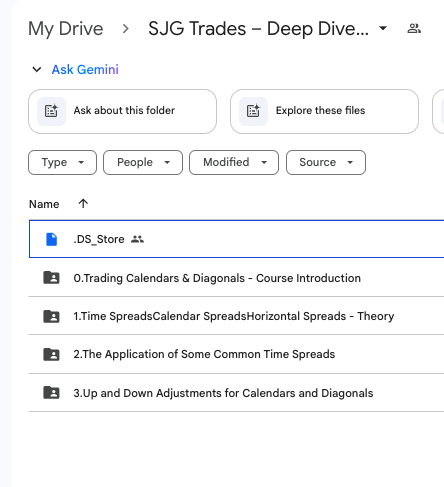444x487 pixels.
Task: Click folder icon for 3.Up and Down Adjustments
Action: 51,392
